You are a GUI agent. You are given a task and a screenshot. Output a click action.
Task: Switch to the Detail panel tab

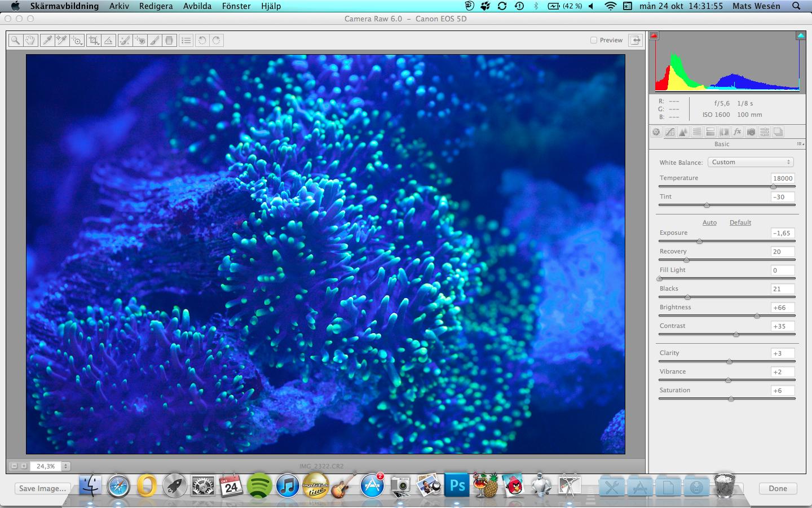click(x=683, y=132)
